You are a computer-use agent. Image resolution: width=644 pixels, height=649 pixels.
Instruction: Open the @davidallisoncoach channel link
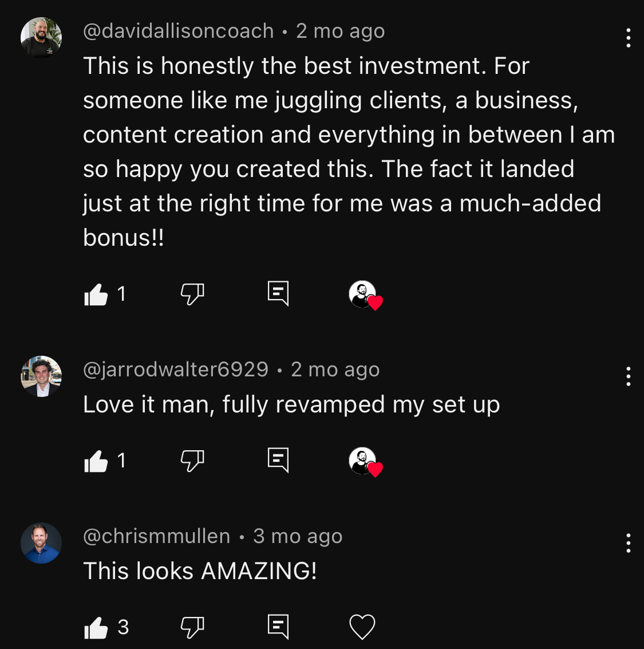coord(178,32)
